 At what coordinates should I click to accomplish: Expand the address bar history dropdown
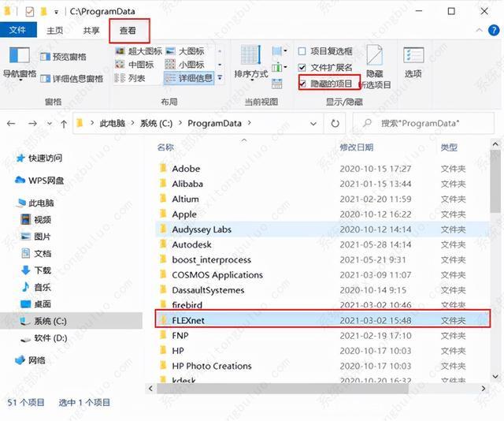[313, 124]
